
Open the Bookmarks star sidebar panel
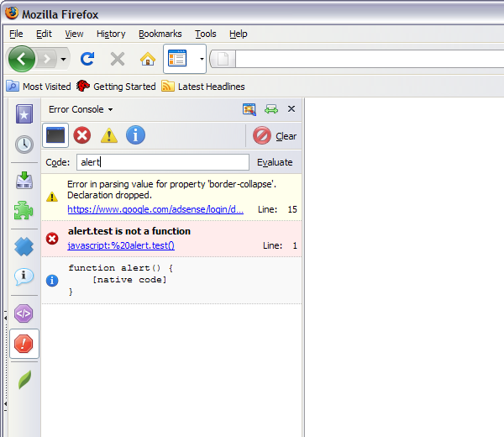[24, 114]
